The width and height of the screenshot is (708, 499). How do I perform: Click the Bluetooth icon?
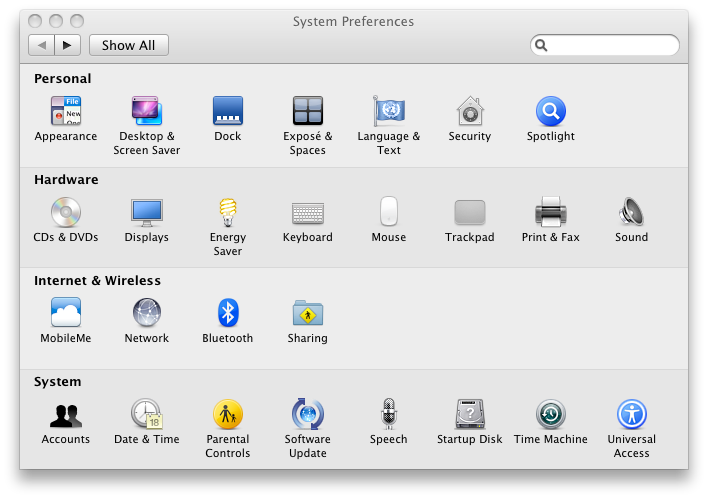(228, 313)
